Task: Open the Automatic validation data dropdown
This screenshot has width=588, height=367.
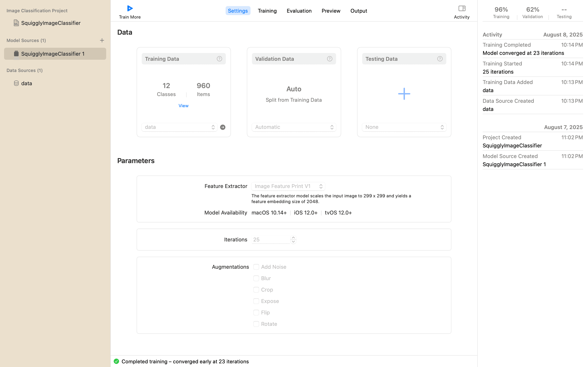Action: (294, 127)
